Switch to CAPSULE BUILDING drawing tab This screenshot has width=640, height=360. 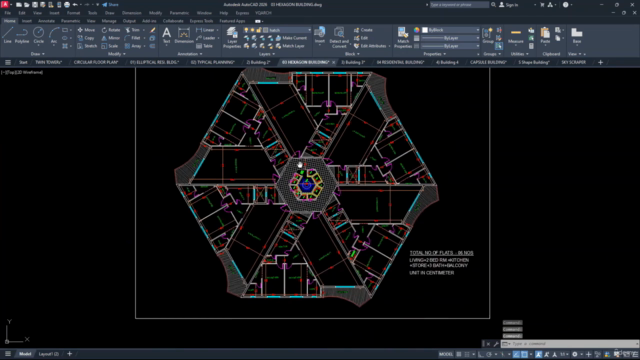click(x=488, y=62)
